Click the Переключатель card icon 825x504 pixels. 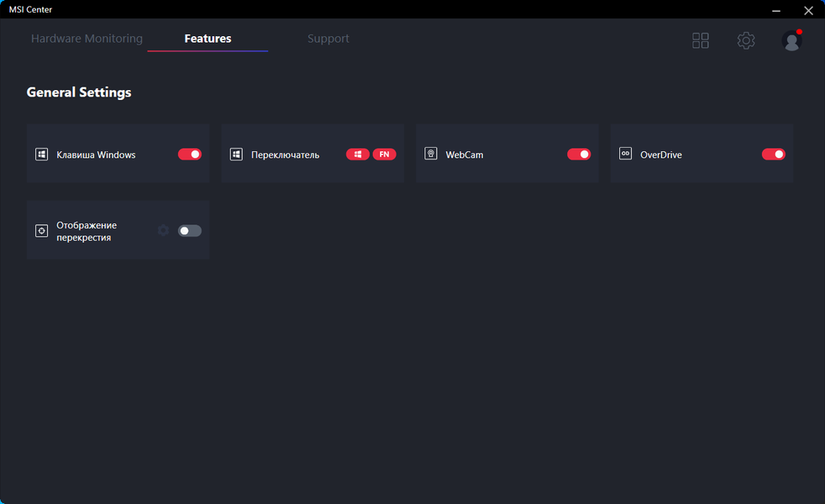[x=236, y=155]
